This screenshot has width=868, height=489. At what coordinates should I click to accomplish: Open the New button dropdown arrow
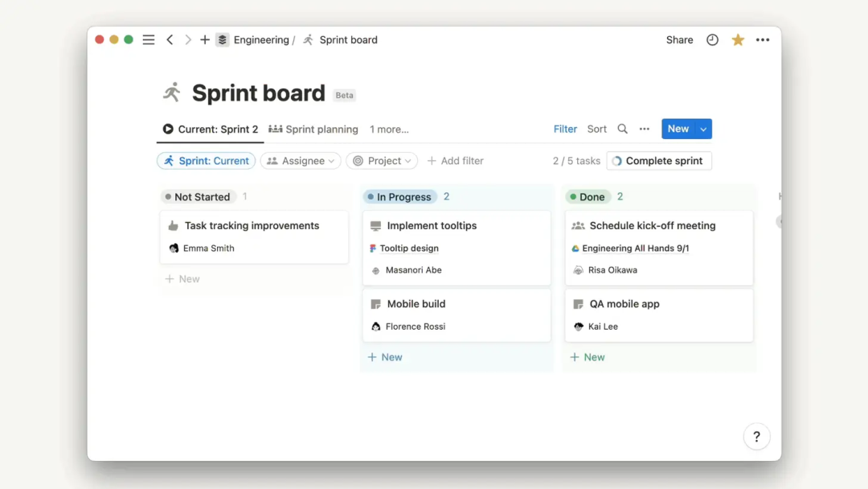click(x=703, y=129)
